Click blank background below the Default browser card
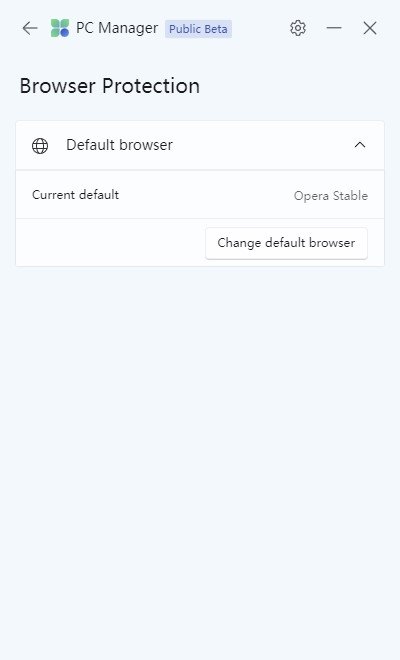This screenshot has height=660, width=400. pos(200,421)
